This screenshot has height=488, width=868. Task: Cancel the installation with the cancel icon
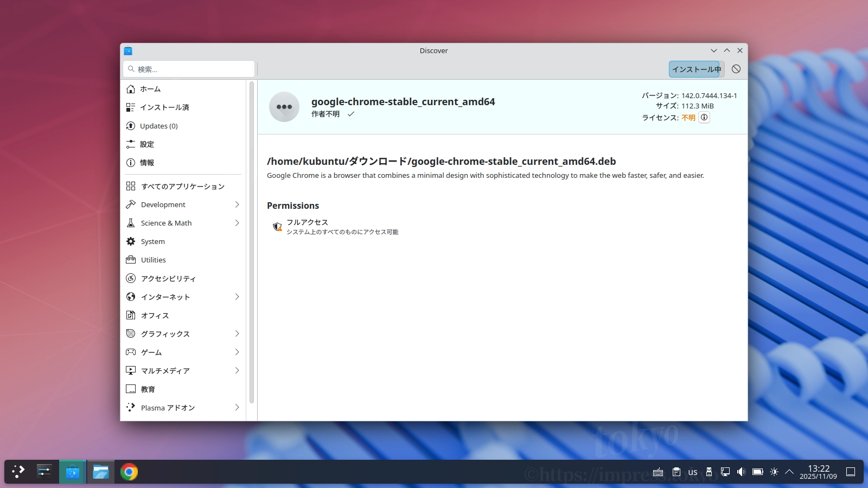pos(736,69)
